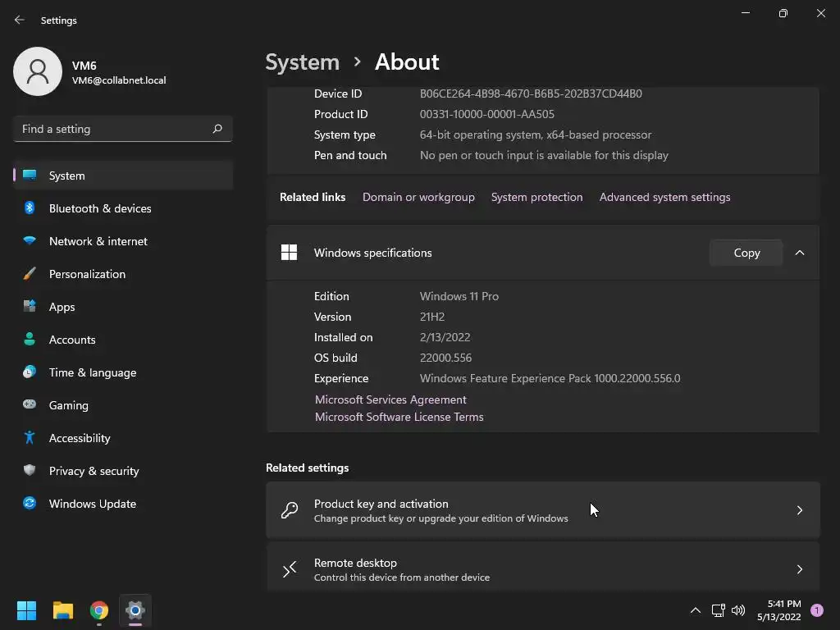Launch Google Chrome from the taskbar
Viewport: 840px width, 630px height.
click(99, 610)
